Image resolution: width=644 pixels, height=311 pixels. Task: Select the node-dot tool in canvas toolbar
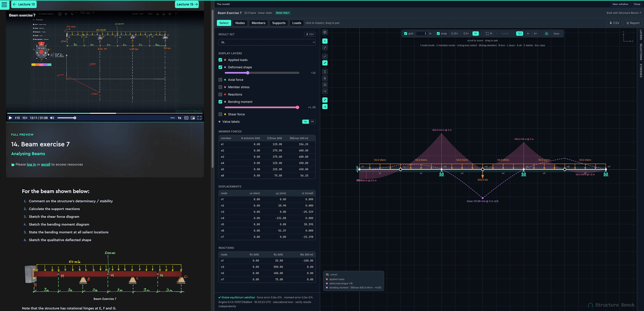[x=325, y=41]
